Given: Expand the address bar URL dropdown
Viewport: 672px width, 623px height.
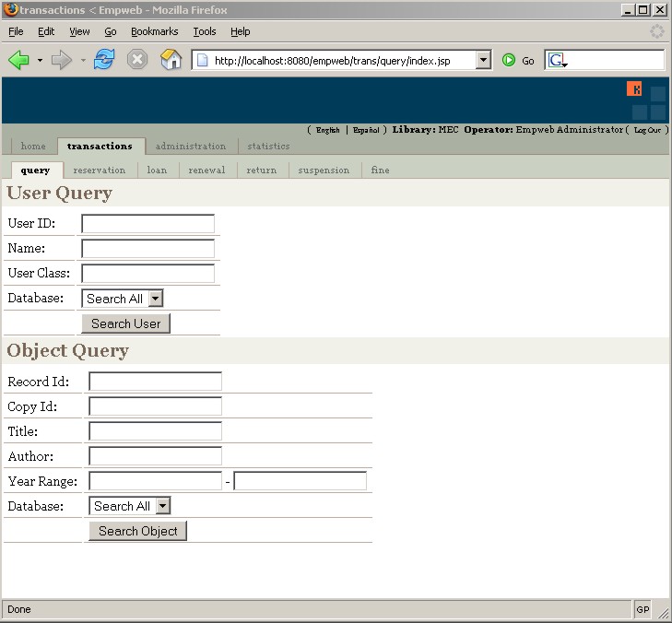Looking at the screenshot, I should tap(483, 60).
